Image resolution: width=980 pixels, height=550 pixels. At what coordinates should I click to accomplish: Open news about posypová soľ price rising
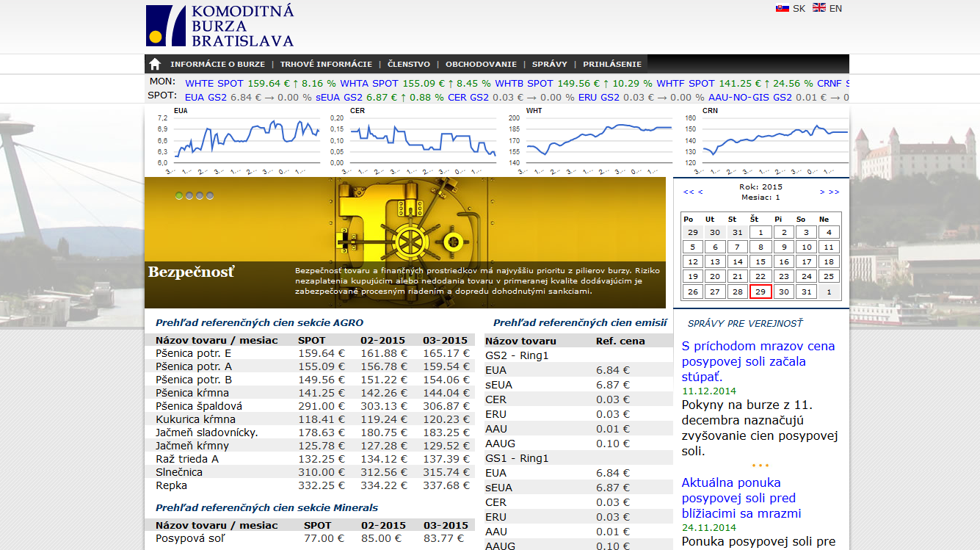click(758, 361)
